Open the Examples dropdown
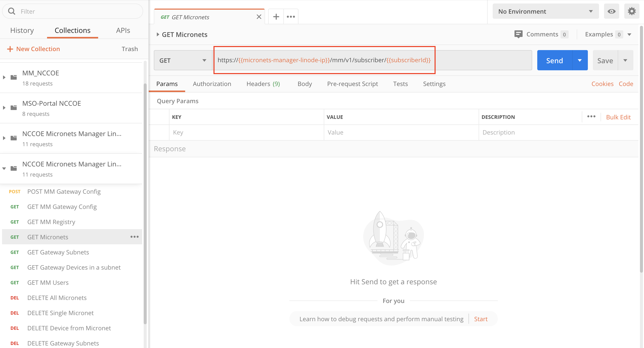The height and width of the screenshot is (348, 644). pos(629,34)
